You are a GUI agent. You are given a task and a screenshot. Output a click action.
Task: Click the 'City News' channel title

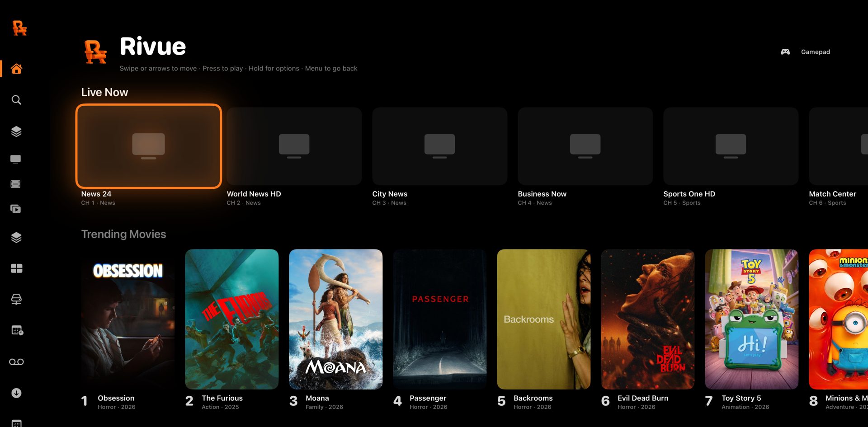pyautogui.click(x=390, y=194)
